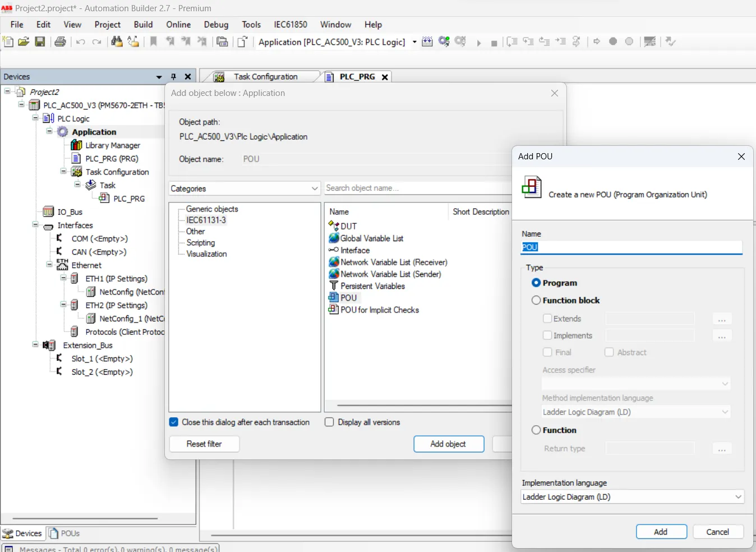Click the New project toolbar icon
756x552 pixels.
(8, 42)
